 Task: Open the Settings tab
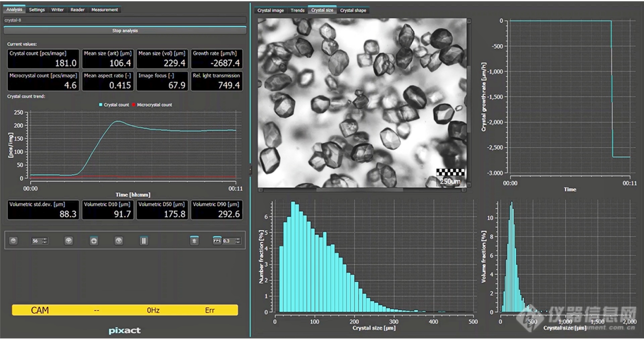coord(37,10)
